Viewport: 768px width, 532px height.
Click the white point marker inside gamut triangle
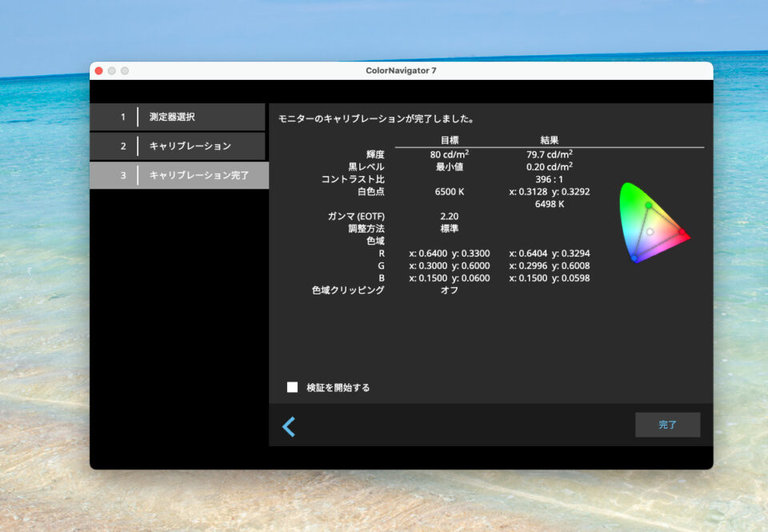pos(650,232)
